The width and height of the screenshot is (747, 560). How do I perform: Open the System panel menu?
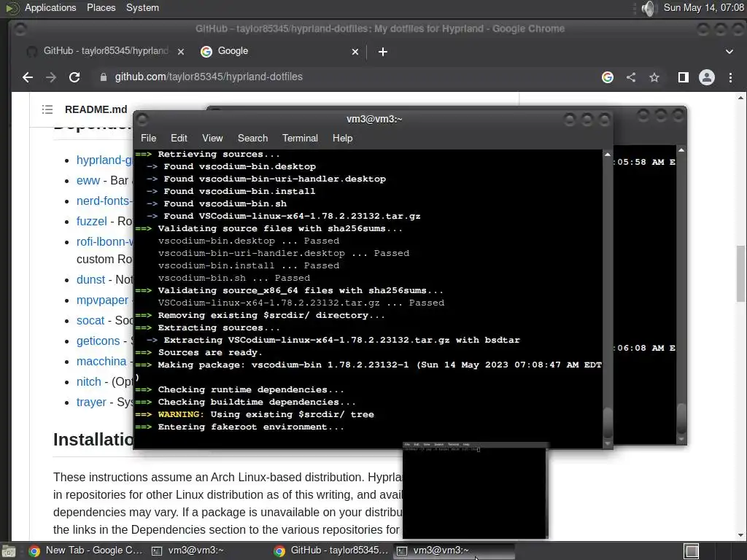(x=142, y=7)
